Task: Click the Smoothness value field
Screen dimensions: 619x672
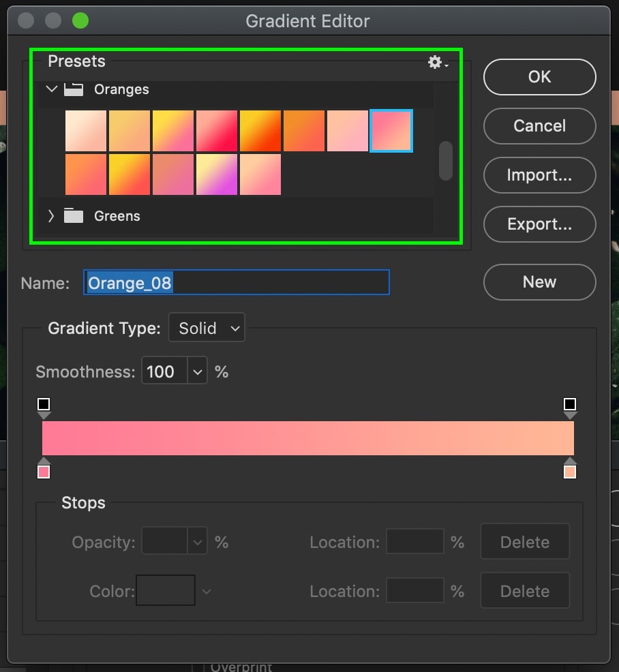Action: (x=164, y=371)
